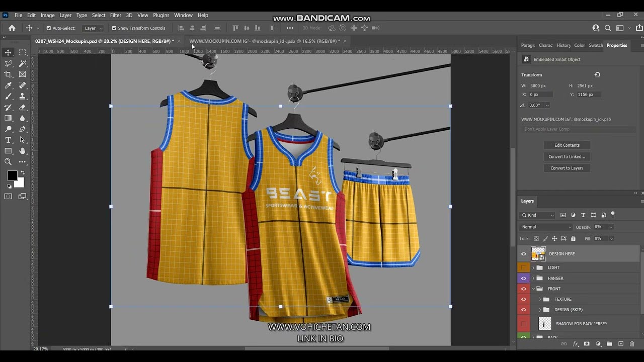Select the Eraser tool

click(23, 107)
